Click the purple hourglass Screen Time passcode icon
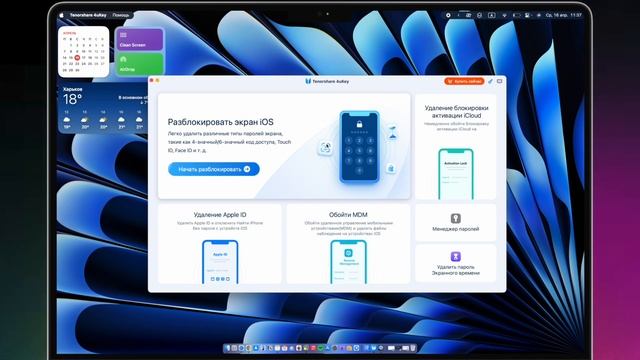This screenshot has width=640, height=360. tap(456, 256)
